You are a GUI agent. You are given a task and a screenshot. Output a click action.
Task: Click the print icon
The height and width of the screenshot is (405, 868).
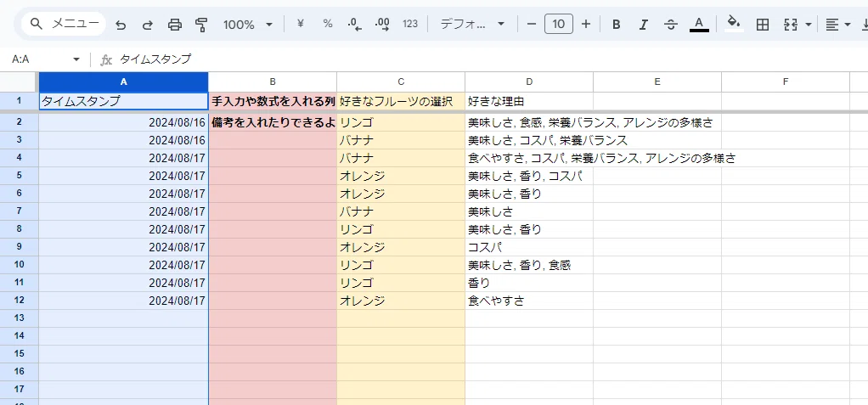click(x=175, y=25)
